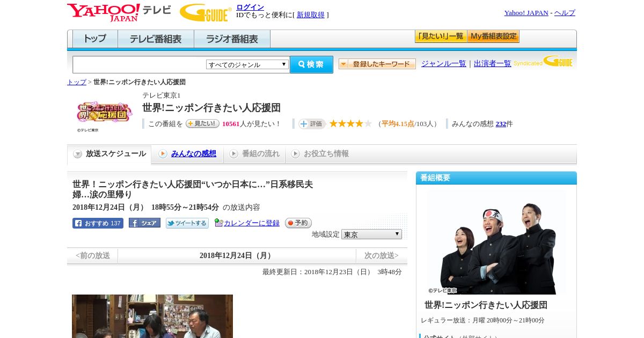Open the 「見たい!」一覧 button

[441, 36]
